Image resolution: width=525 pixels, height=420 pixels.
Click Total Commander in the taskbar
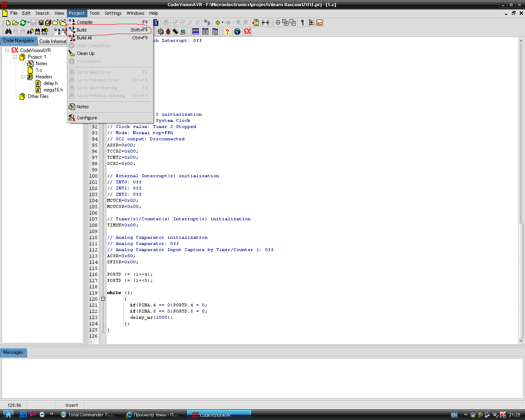[x=87, y=415]
